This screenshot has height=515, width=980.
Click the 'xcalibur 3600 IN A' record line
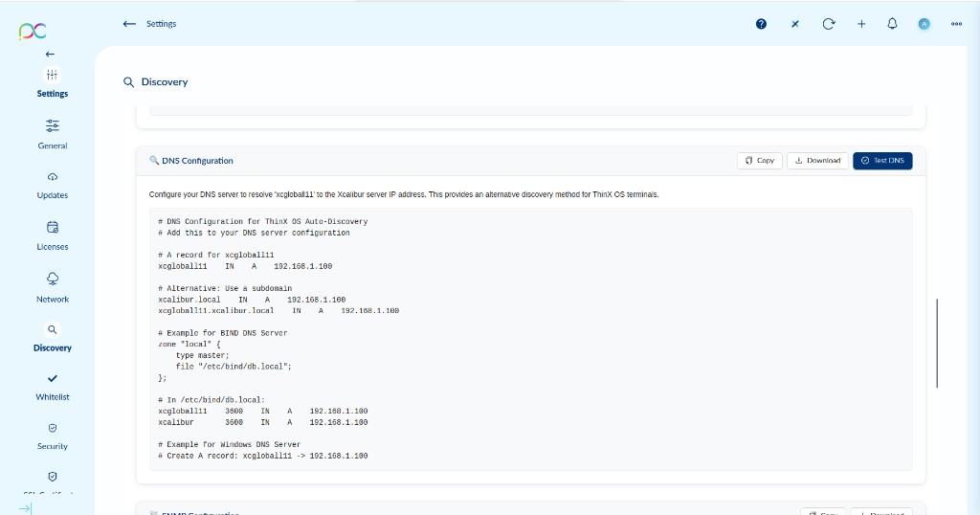(x=262, y=422)
